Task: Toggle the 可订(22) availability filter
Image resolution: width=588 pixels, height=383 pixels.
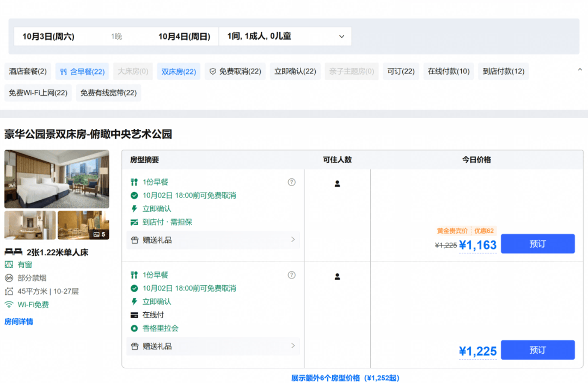Action: [401, 71]
